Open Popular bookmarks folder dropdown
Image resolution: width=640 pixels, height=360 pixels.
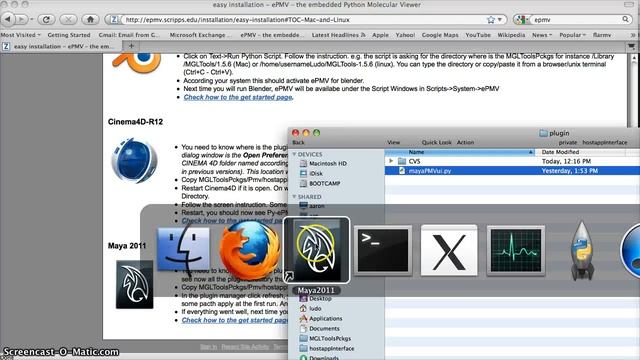[572, 35]
